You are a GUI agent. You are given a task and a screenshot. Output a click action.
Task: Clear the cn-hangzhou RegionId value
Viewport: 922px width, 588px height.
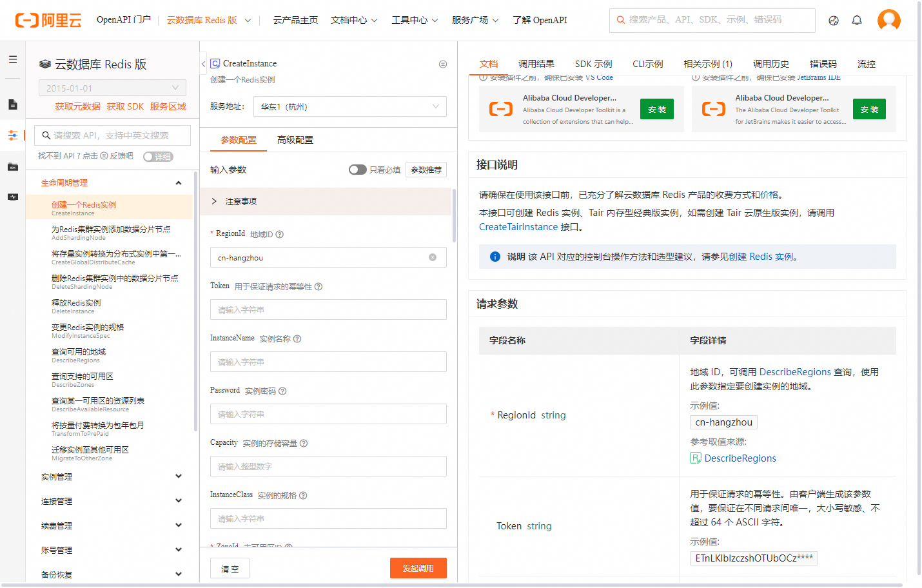pos(433,257)
